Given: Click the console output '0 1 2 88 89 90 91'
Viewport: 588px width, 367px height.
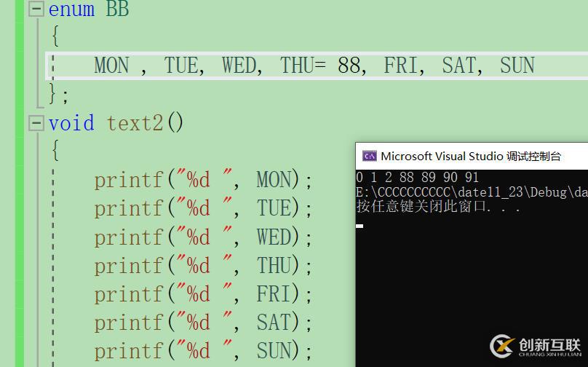Looking at the screenshot, I should point(418,177).
